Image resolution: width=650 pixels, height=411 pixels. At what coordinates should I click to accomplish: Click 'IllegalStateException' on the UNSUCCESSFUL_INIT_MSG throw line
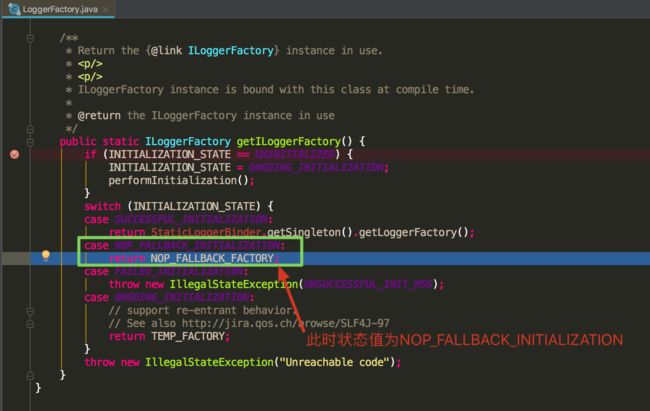234,284
